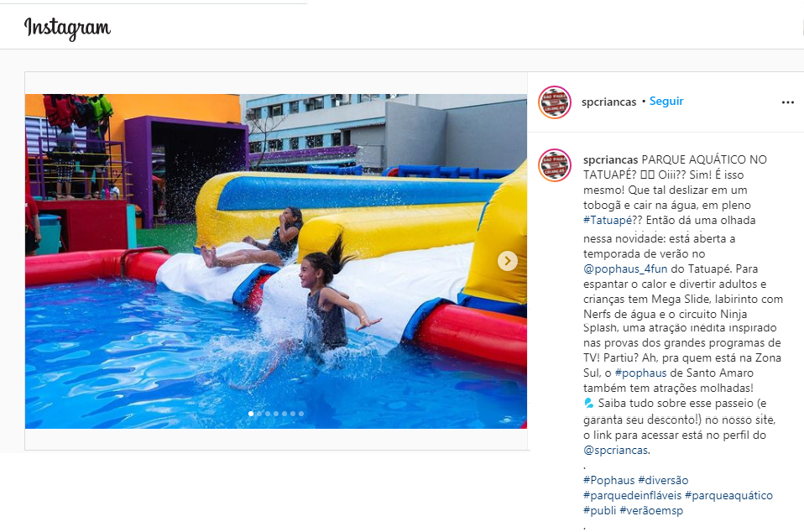Open the #verãoemsp hashtag
Screen dimensions: 804x532
click(x=651, y=510)
